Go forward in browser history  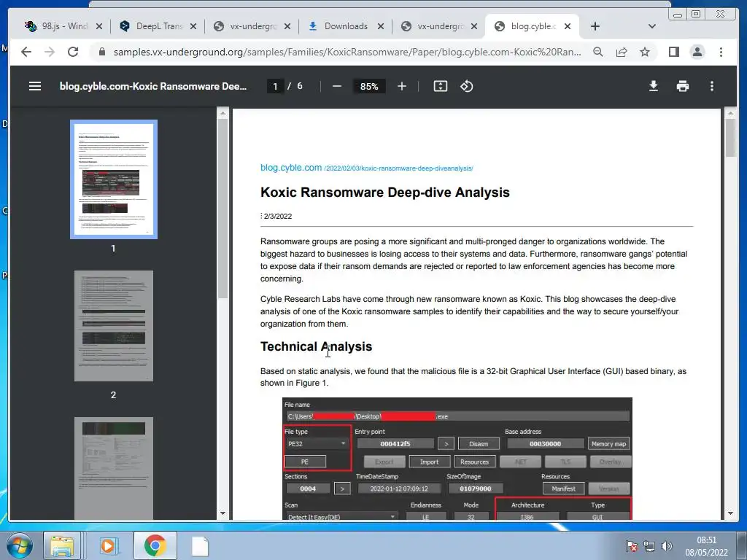pos(50,52)
